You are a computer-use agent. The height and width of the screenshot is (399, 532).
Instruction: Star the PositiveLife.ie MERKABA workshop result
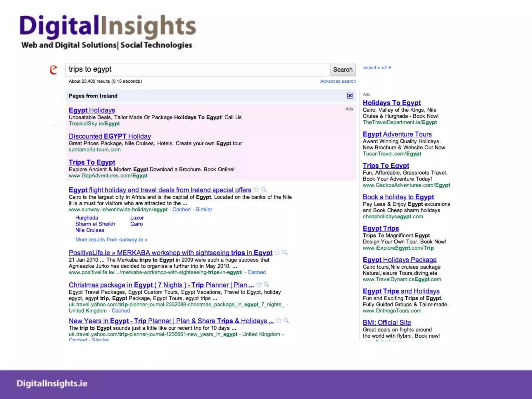pyautogui.click(x=277, y=252)
